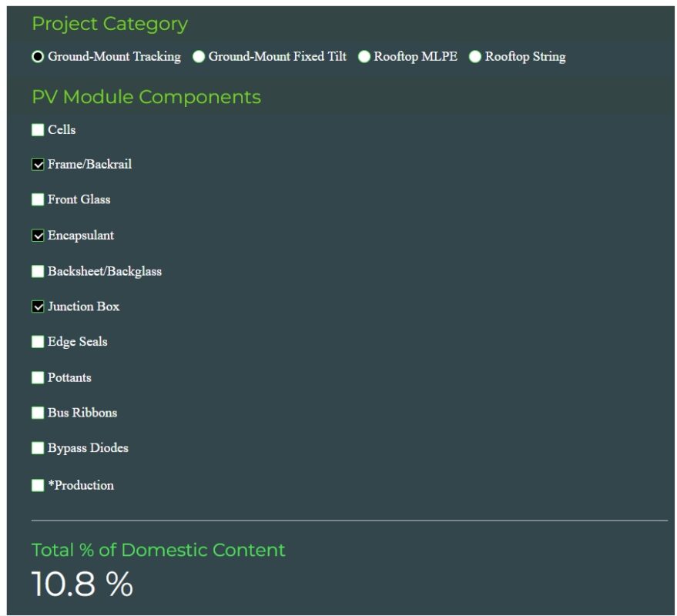
Task: Click the Total % of Domestic Content label
Action: pyautogui.click(x=157, y=550)
